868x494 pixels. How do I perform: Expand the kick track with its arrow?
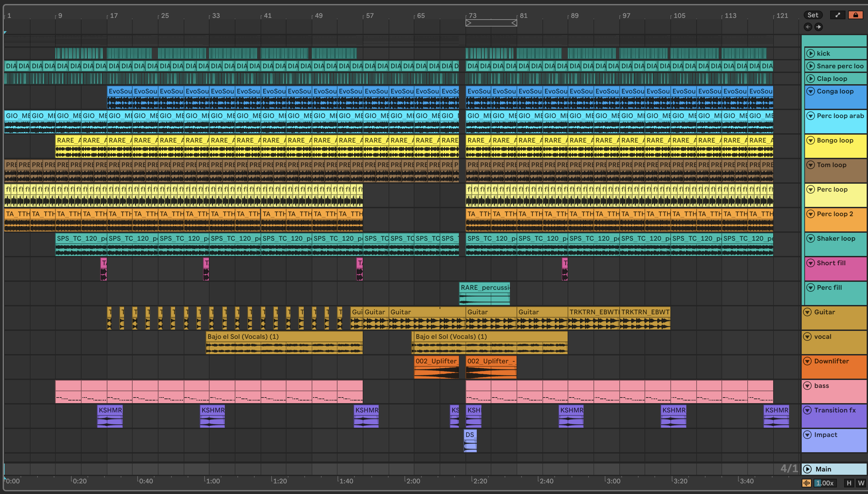pos(811,53)
